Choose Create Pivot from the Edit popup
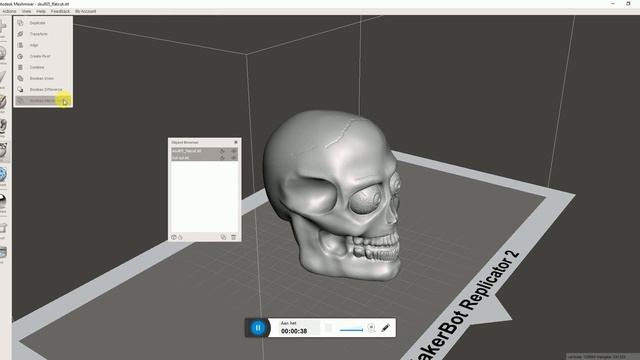Screen dimensions: 640x360 tap(43, 56)
